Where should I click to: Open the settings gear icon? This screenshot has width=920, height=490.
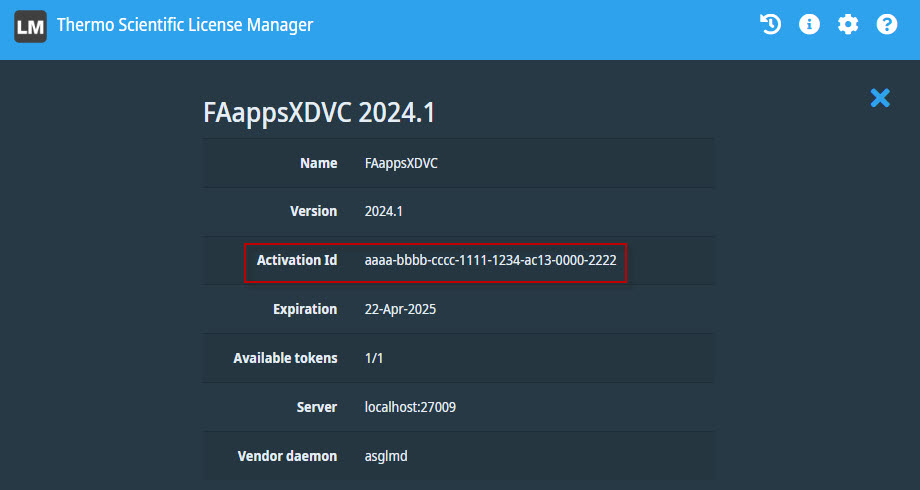848,25
